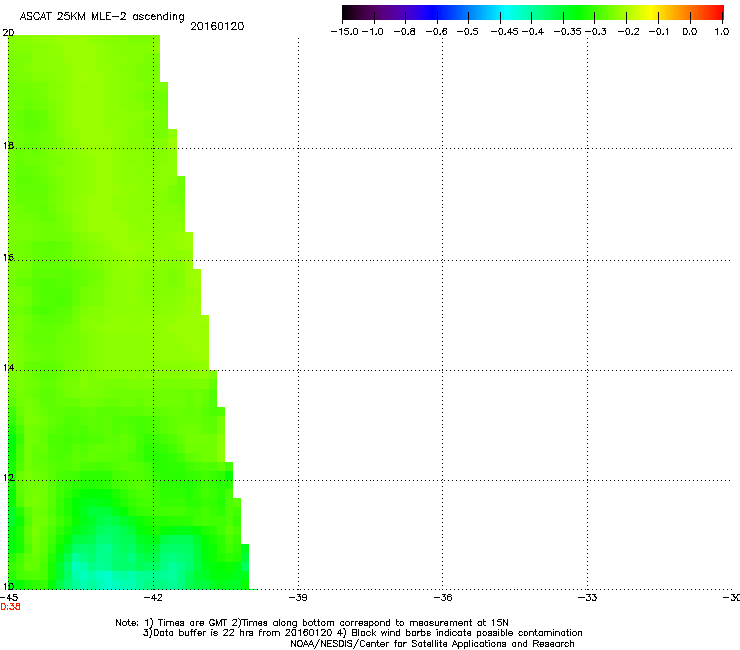This screenshot has height=650, width=740.
Task: Click the note line about Times are GMT
Action: (312, 623)
